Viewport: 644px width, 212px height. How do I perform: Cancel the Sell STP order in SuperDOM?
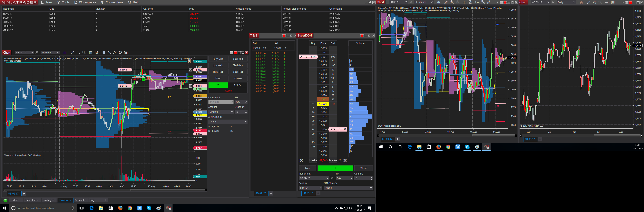pos(345,129)
